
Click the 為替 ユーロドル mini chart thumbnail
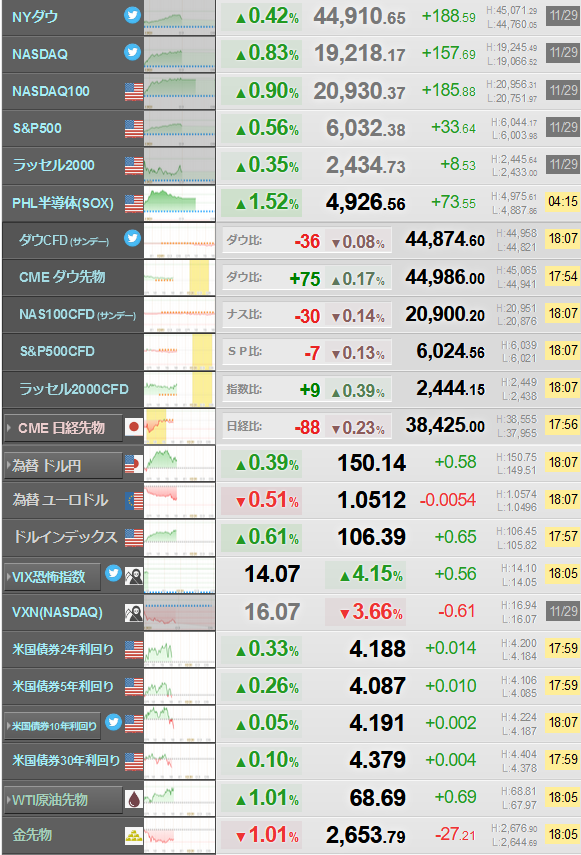coord(179,501)
